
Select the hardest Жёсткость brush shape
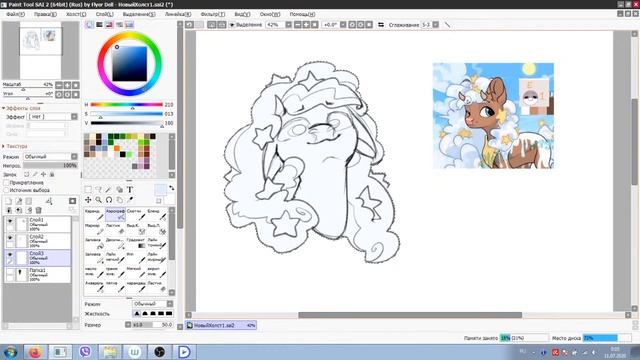tap(169, 314)
